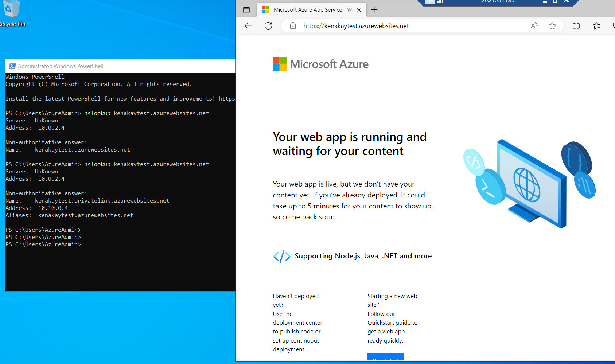This screenshot has width=615, height=364.
Task: Add this page to favorites with star
Action: [x=552, y=26]
